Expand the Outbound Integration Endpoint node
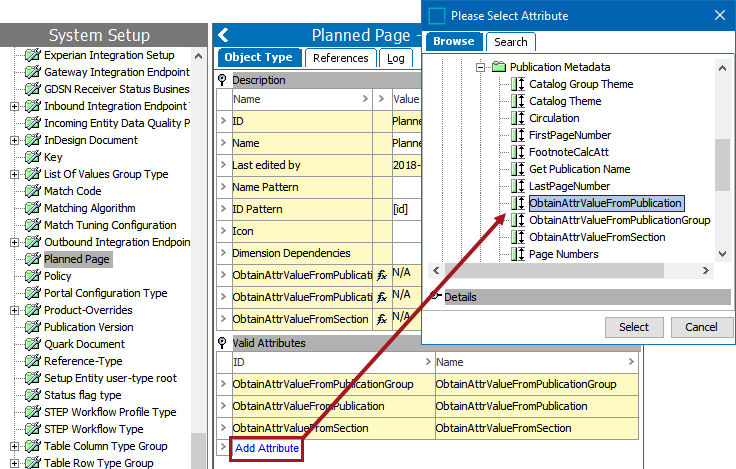The height and width of the screenshot is (469, 736). [x=15, y=242]
